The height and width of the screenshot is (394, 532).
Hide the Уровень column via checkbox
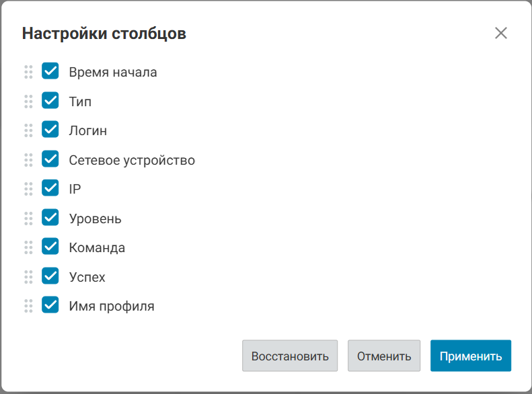[50, 218]
